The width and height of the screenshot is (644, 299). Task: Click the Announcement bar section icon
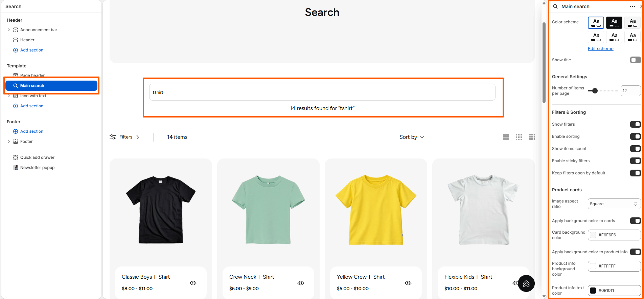point(16,30)
